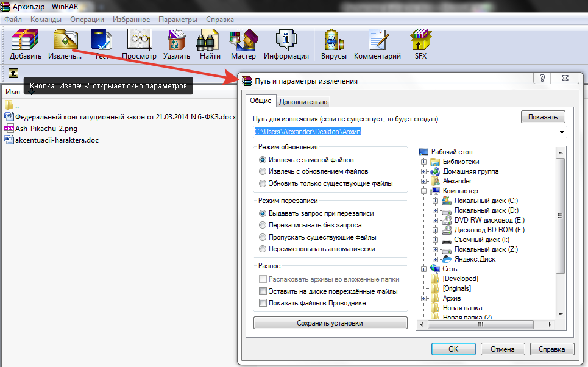Viewport: 588px width, 367px height.
Task: Select 'Извлечь с обновлением файлов' radio option
Action: tap(263, 171)
